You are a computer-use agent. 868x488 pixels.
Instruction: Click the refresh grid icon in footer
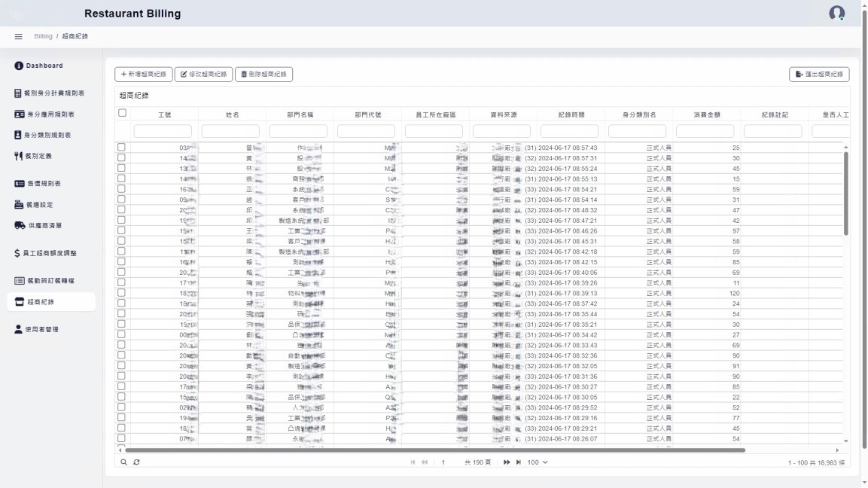point(136,462)
